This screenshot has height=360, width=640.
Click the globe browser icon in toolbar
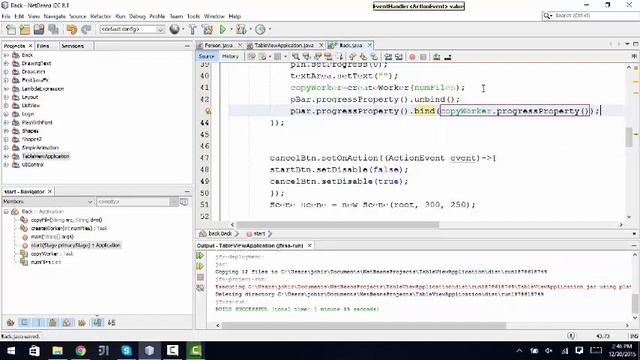[x=174, y=29]
